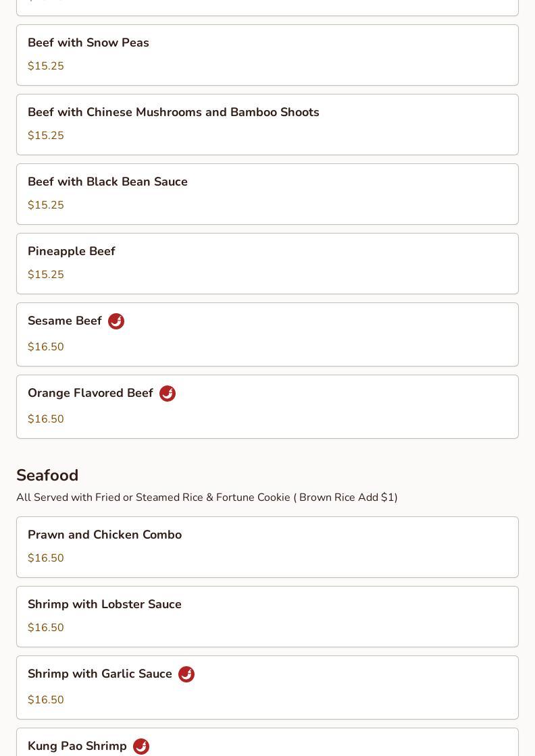Viewport: 535px width, 756px height.
Task: Select the Kung Pao Shrimp dish name
Action: (x=77, y=746)
